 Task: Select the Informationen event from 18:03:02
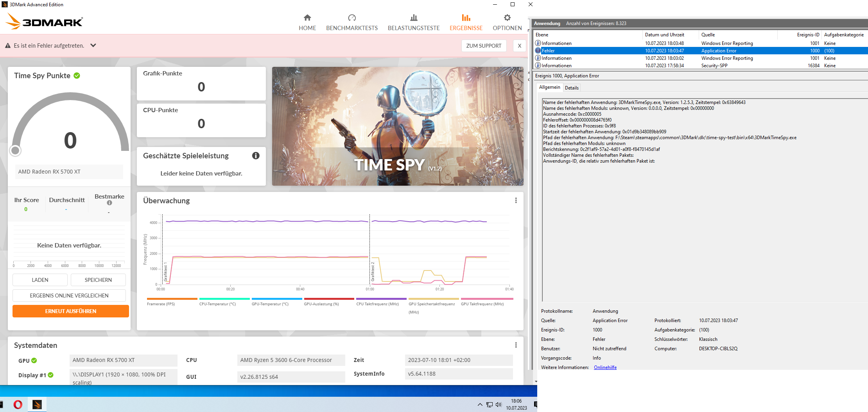701,58
